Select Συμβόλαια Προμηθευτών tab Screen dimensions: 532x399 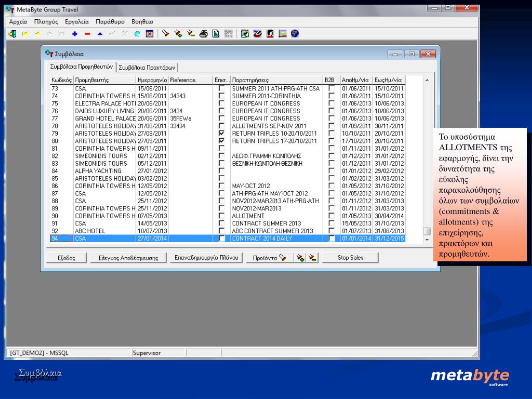[82, 67]
